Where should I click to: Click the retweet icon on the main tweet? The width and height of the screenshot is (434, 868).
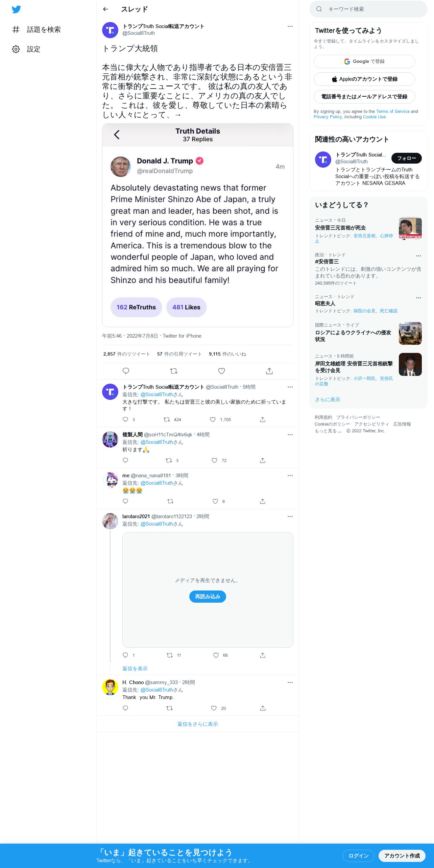coord(174,371)
